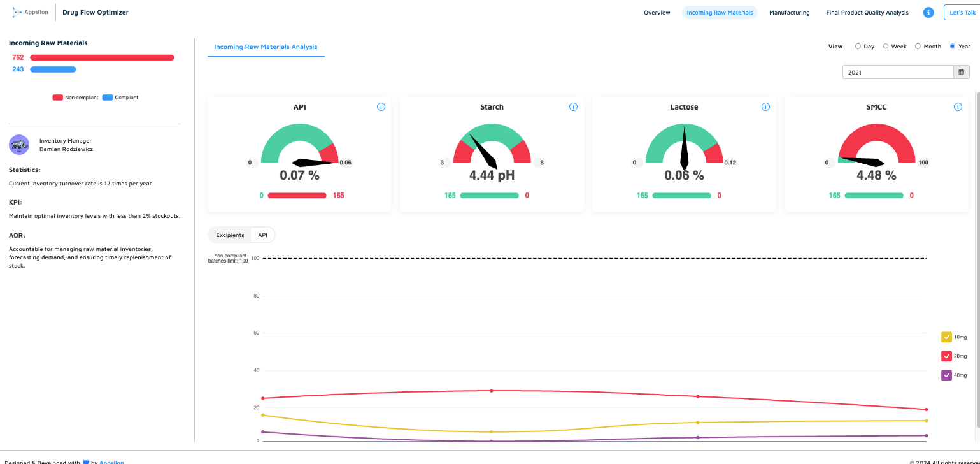980x464 pixels.
Task: Click the Lactose card info icon
Action: tap(765, 107)
